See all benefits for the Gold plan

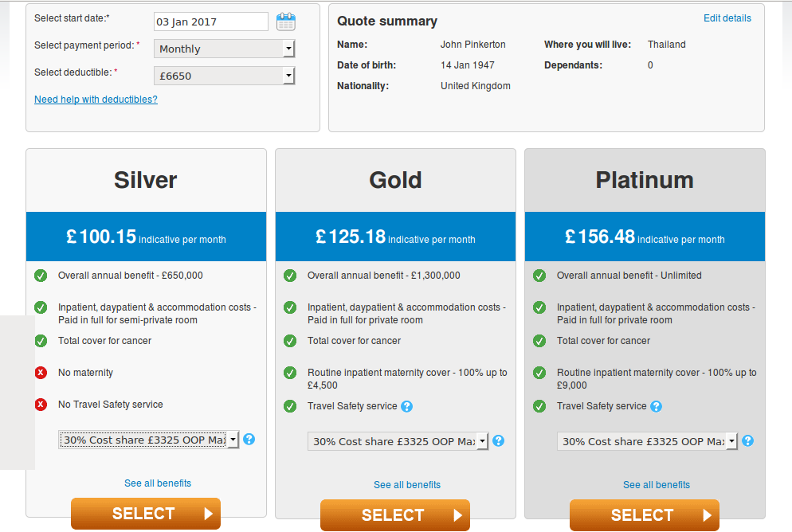(x=407, y=484)
